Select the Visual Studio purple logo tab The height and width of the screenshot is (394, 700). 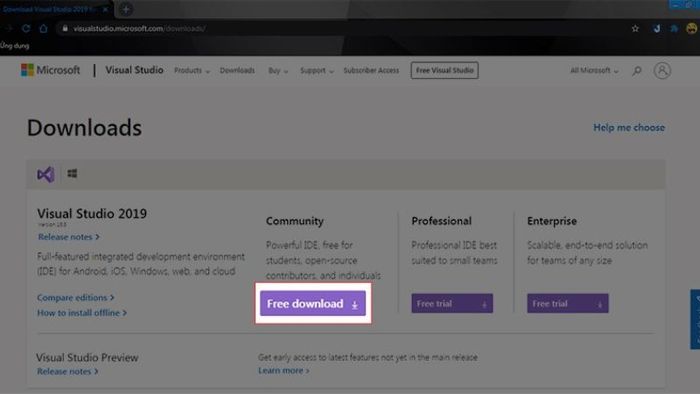click(46, 174)
